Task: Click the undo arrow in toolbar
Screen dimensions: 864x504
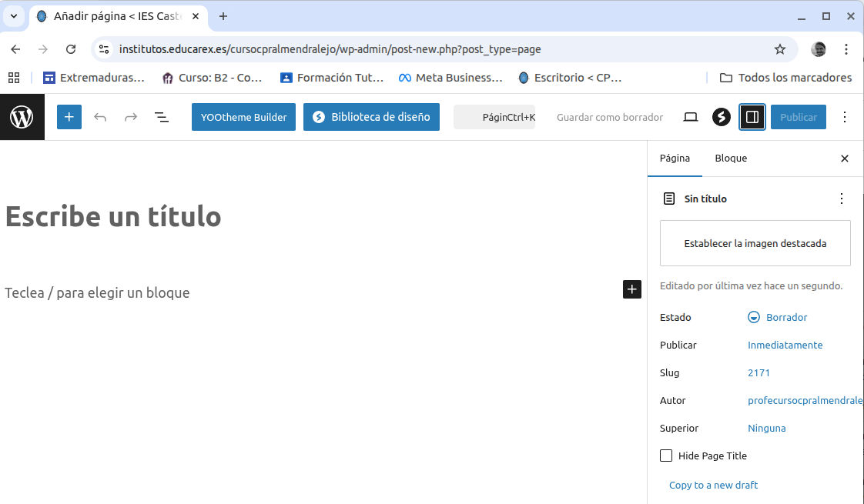Action: (x=100, y=117)
